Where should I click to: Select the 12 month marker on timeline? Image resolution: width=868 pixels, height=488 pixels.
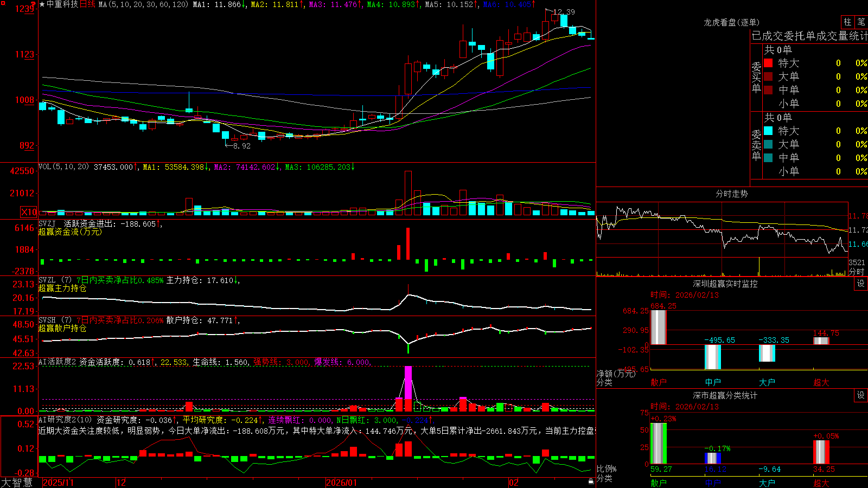click(122, 483)
